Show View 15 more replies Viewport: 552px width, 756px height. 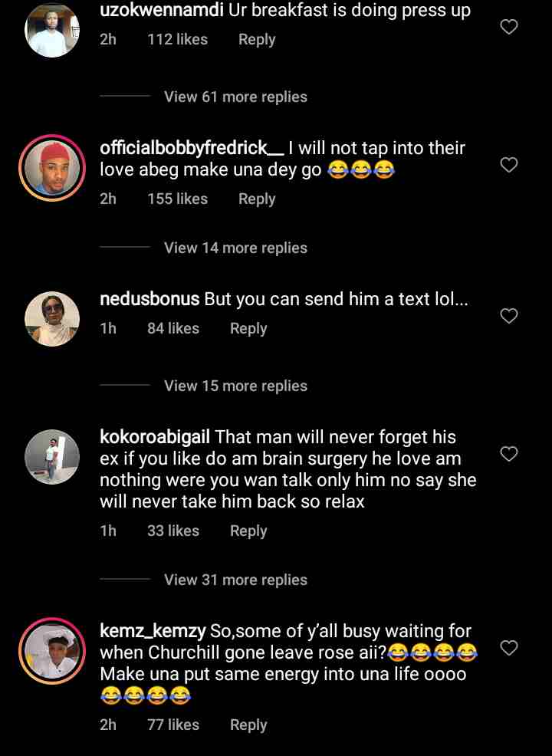(235, 386)
